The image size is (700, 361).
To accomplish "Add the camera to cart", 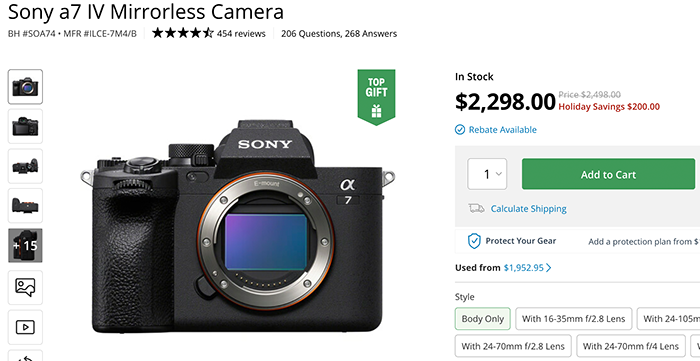I will (608, 174).
